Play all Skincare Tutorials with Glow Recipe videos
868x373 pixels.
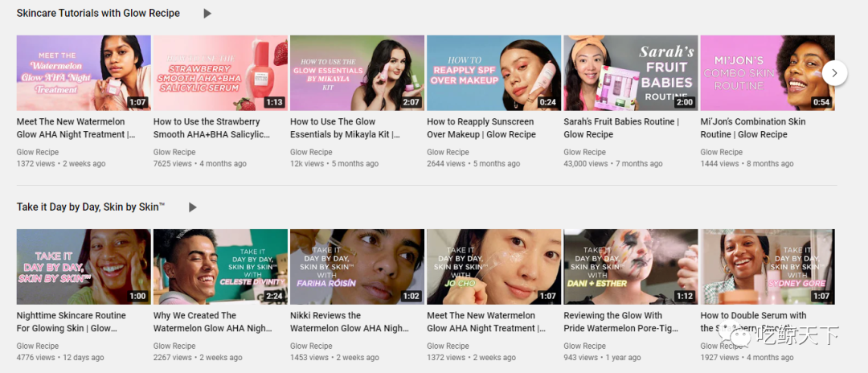[207, 14]
